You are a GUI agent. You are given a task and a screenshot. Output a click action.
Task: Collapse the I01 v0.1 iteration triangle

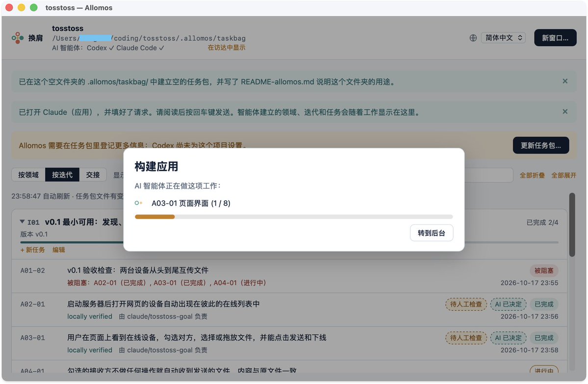coord(22,222)
